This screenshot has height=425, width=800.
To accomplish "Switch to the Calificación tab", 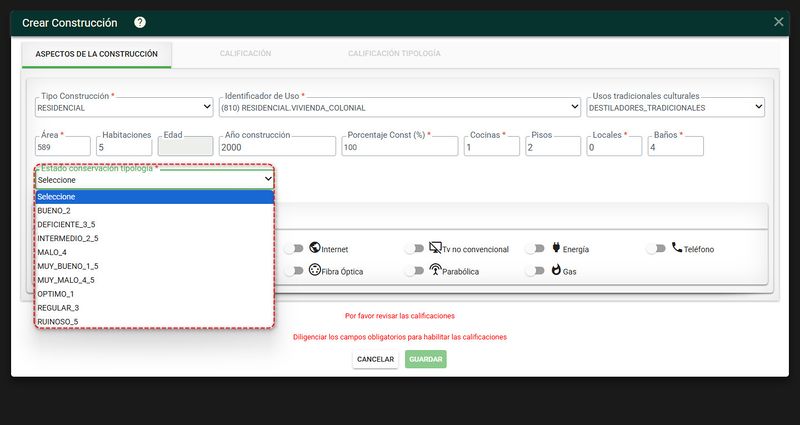I will tap(245, 54).
